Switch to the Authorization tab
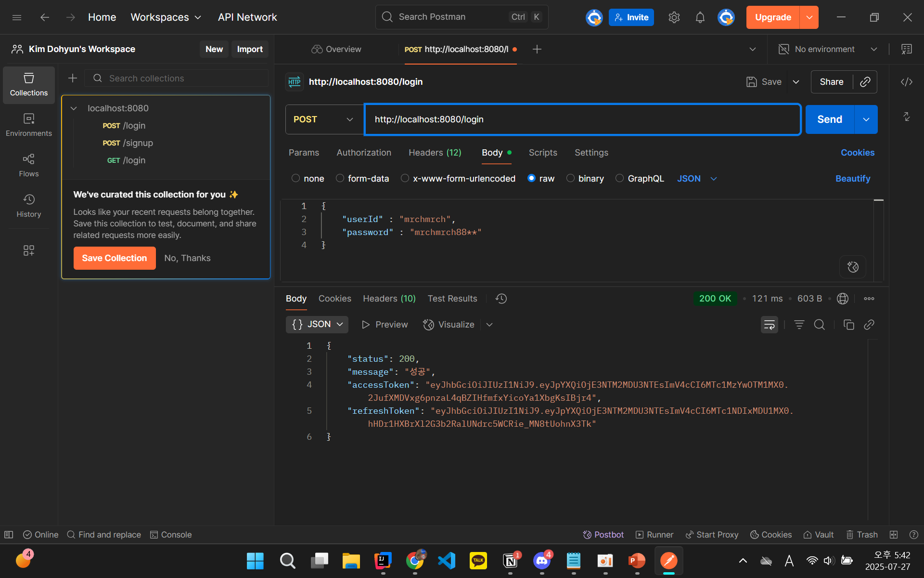The width and height of the screenshot is (924, 578). (363, 153)
